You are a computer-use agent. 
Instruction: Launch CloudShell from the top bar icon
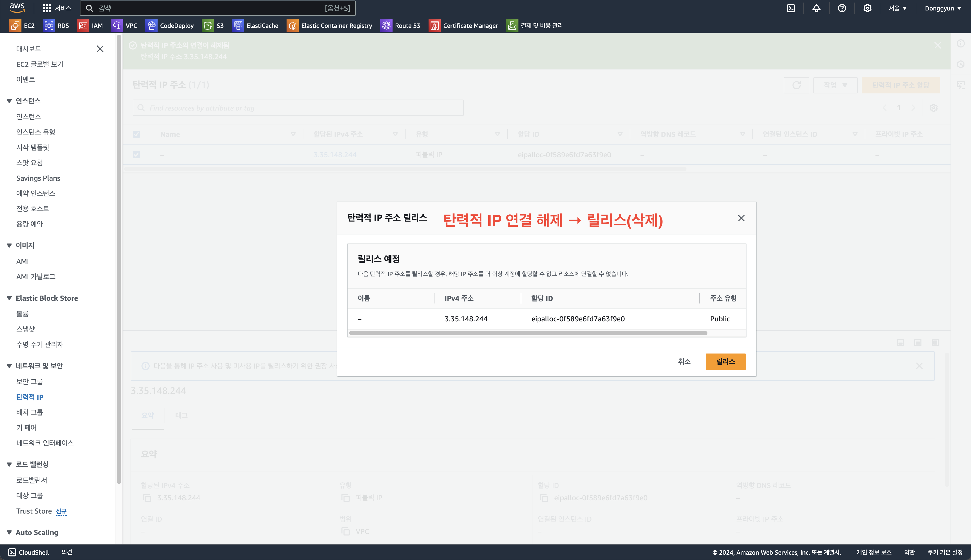tap(790, 8)
